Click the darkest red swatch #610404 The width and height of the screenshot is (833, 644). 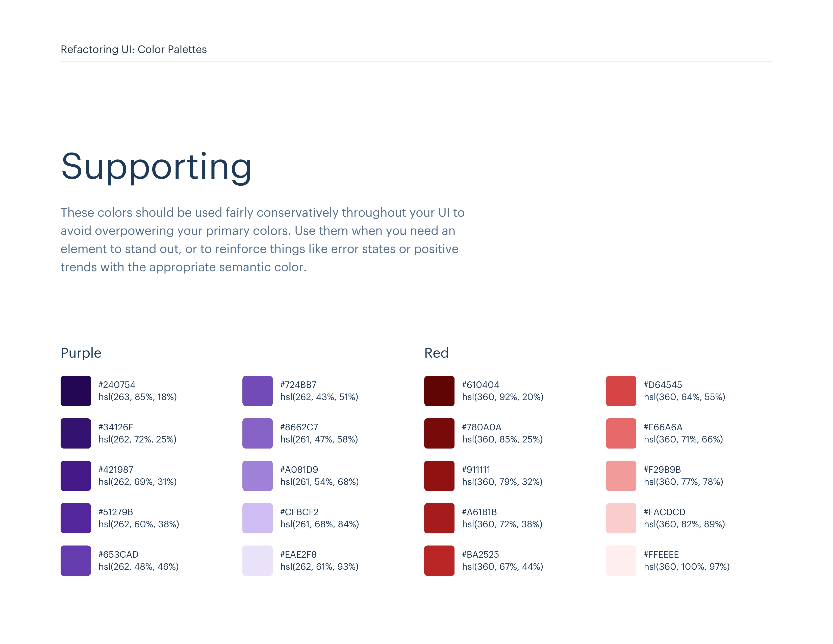pos(439,391)
